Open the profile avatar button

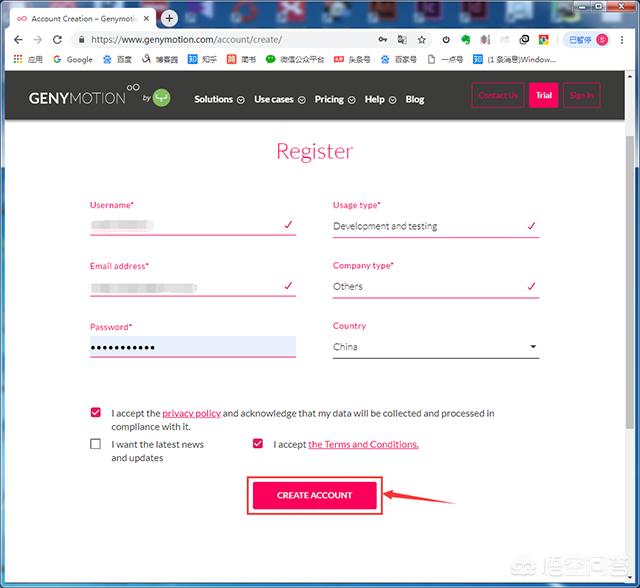pyautogui.click(x=602, y=40)
